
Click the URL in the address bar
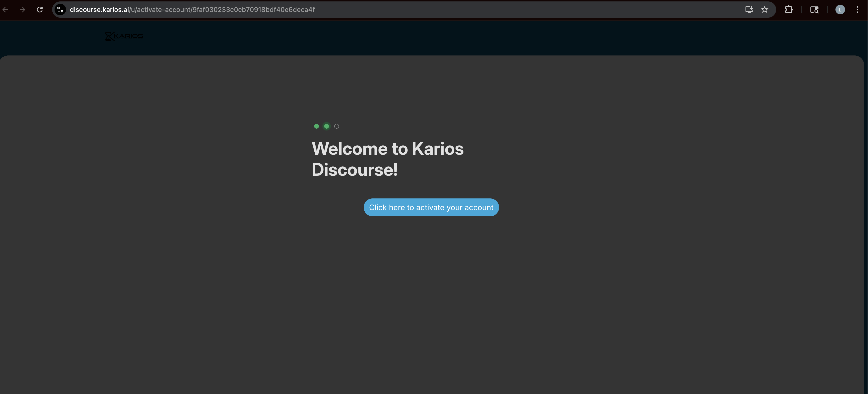(192, 9)
